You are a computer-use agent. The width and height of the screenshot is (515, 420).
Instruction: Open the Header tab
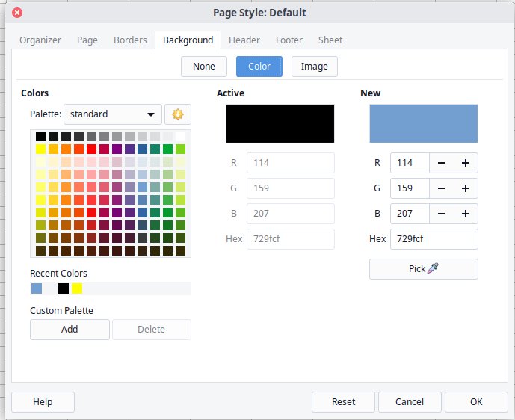click(244, 40)
